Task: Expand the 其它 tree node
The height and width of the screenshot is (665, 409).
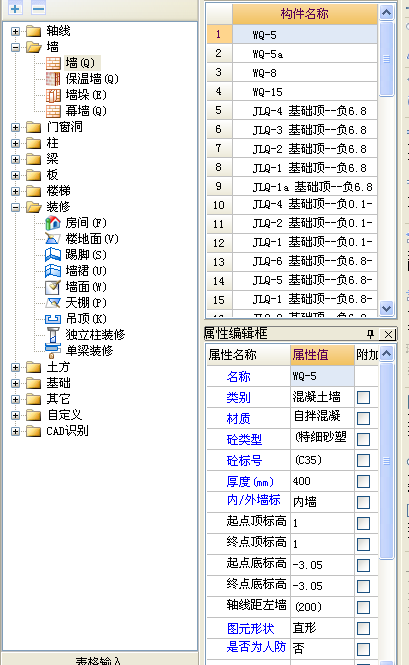Action: point(15,400)
